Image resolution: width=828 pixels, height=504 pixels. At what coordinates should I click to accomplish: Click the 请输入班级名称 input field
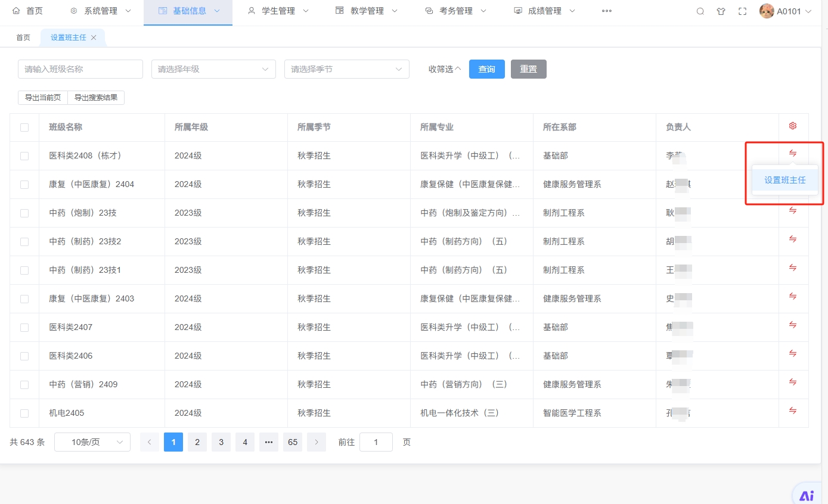(80, 69)
